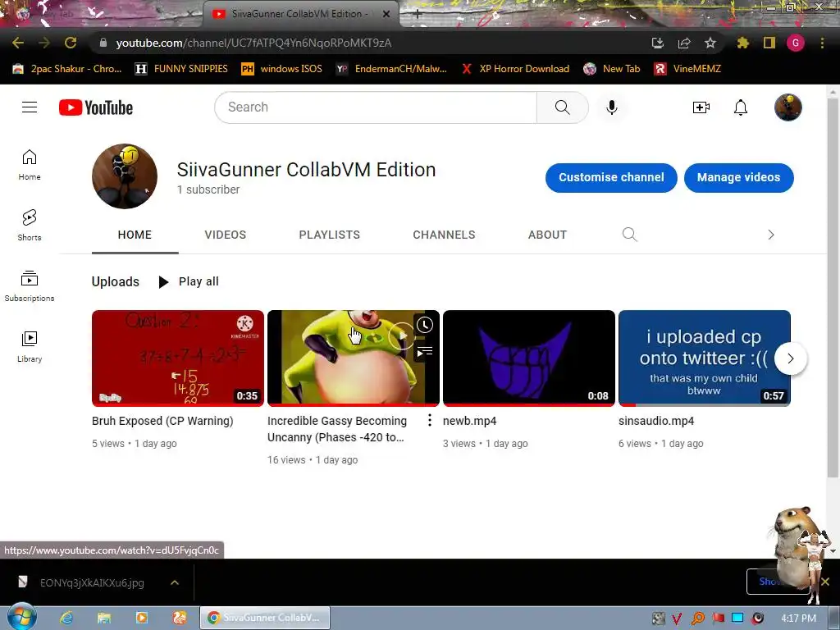Open a new browser tab with plus
The image size is (840, 630).
coord(418,15)
